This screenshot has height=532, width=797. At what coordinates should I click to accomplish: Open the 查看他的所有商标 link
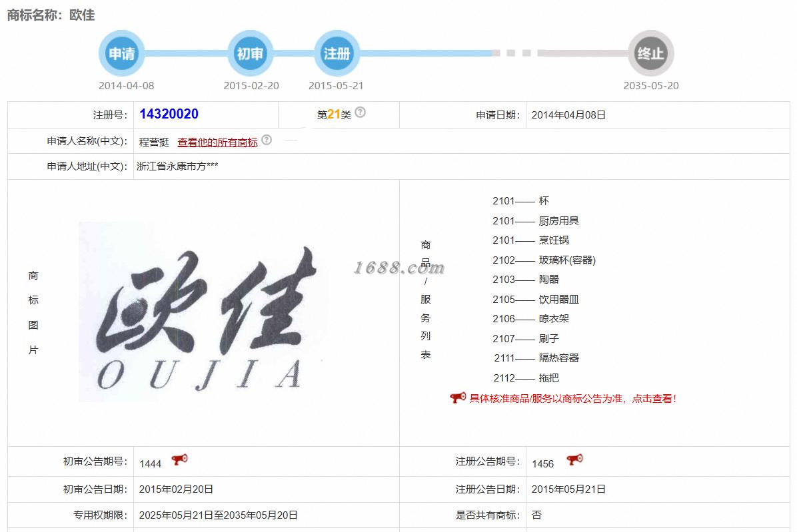point(217,142)
